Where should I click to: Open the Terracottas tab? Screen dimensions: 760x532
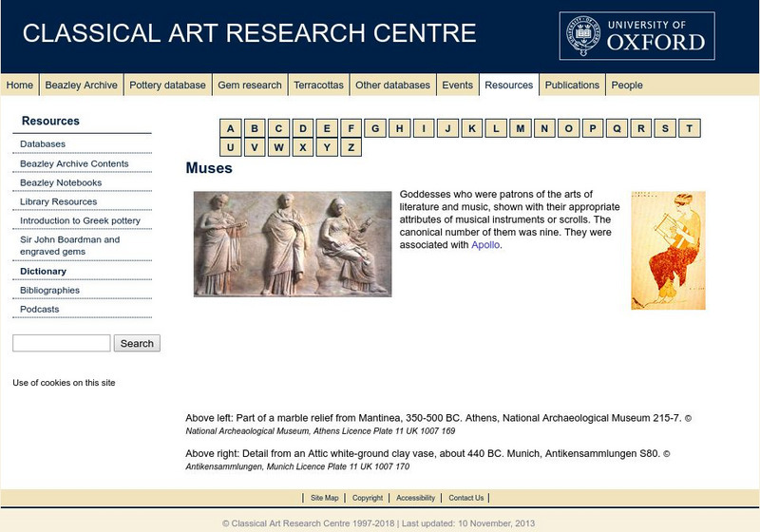[x=318, y=85]
